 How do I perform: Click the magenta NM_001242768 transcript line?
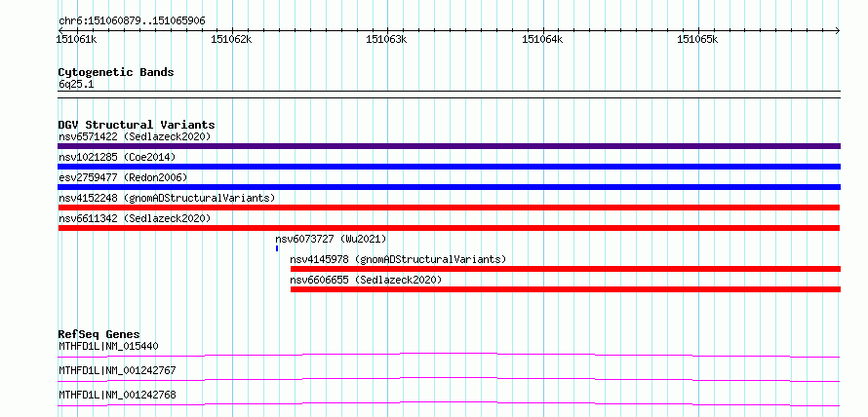pos(449,403)
